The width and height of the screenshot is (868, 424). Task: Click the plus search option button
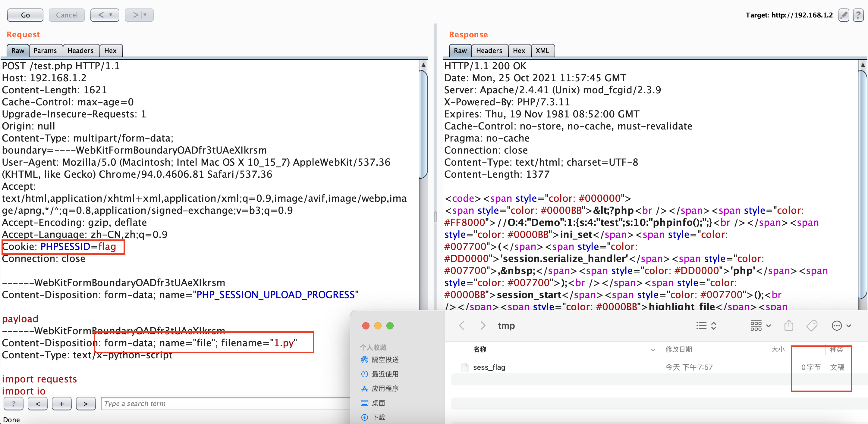61,404
